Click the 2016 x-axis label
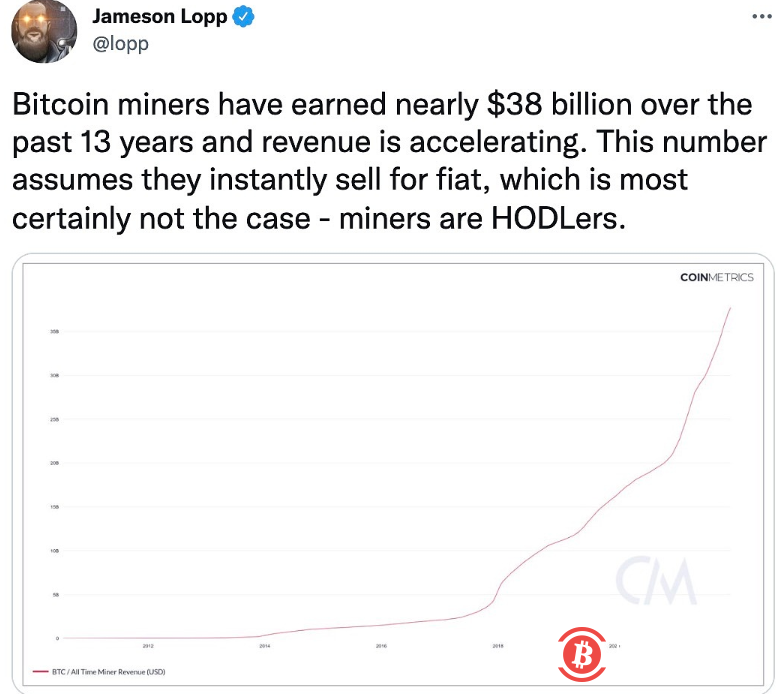Image resolution: width=776 pixels, height=694 pixels. [381, 646]
